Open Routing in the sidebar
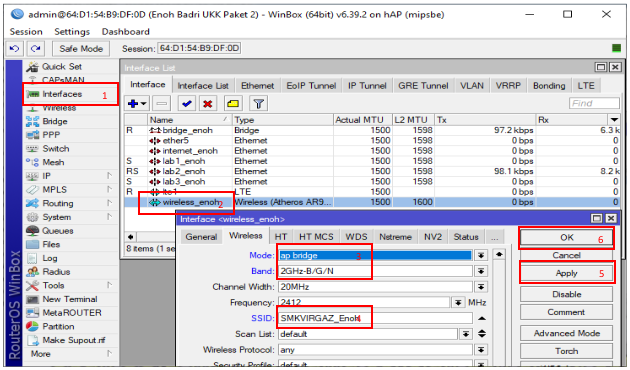 point(58,203)
